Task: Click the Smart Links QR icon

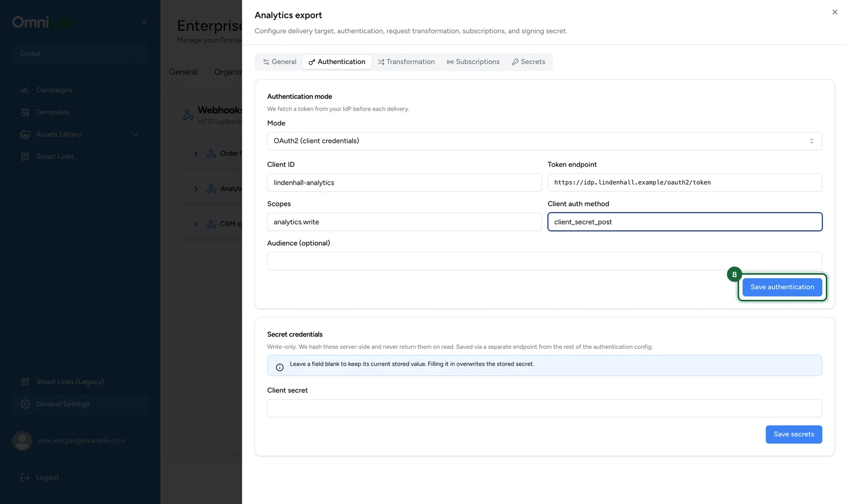Action: tap(25, 157)
